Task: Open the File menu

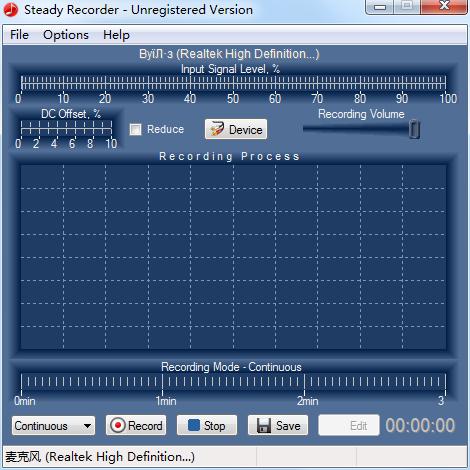Action: [19, 35]
